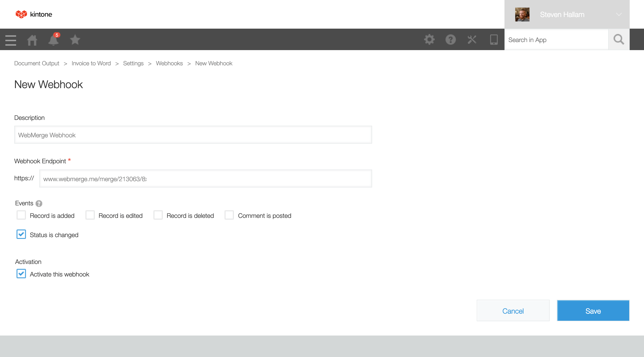Navigate to Webhooks in the breadcrumb
Screen dimensions: 644x357
pyautogui.click(x=169, y=63)
